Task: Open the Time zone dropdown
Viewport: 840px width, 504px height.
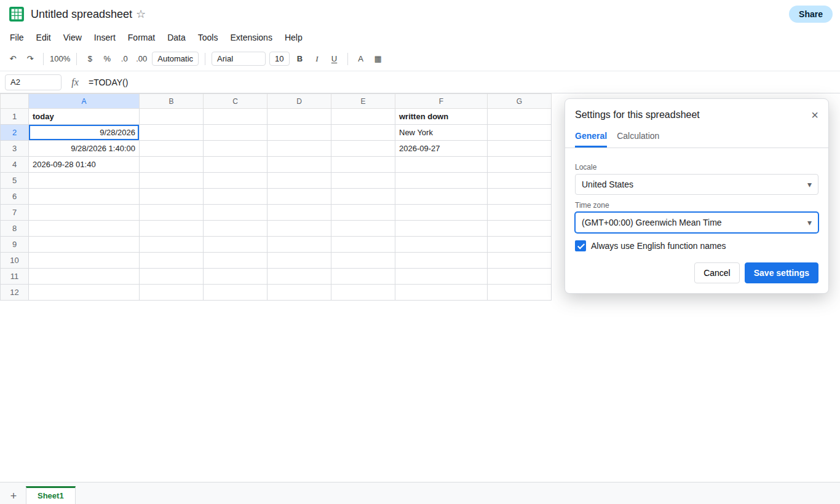Action: click(x=697, y=222)
